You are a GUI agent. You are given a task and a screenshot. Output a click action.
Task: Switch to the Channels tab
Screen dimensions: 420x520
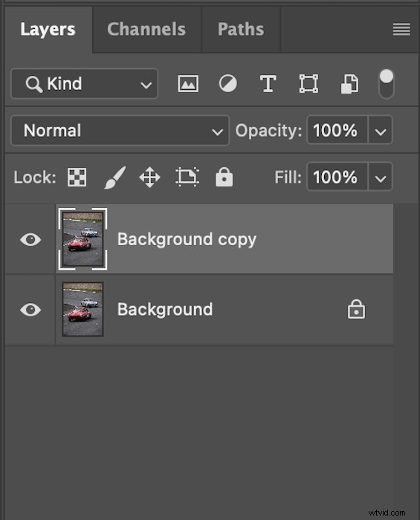tap(146, 29)
